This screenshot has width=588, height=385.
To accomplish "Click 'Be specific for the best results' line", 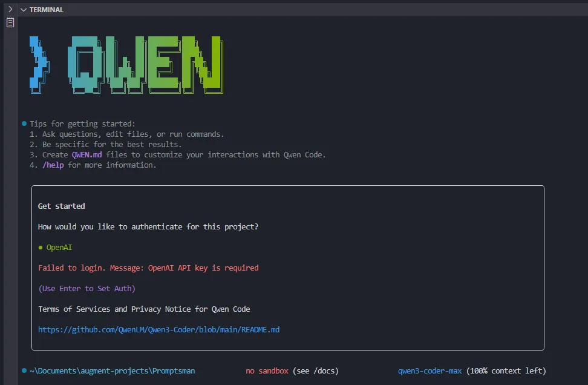I will (x=106, y=145).
